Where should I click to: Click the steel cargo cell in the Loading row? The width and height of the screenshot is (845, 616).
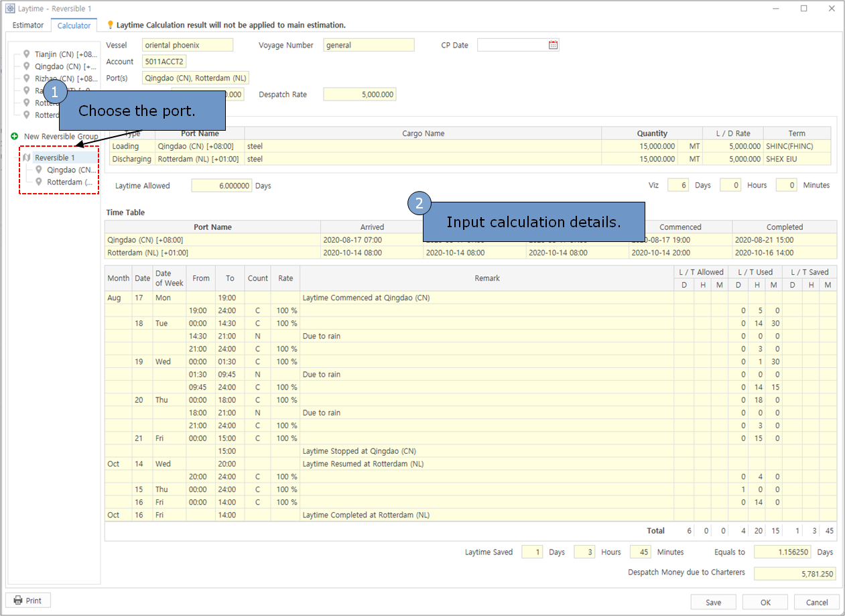click(x=423, y=146)
